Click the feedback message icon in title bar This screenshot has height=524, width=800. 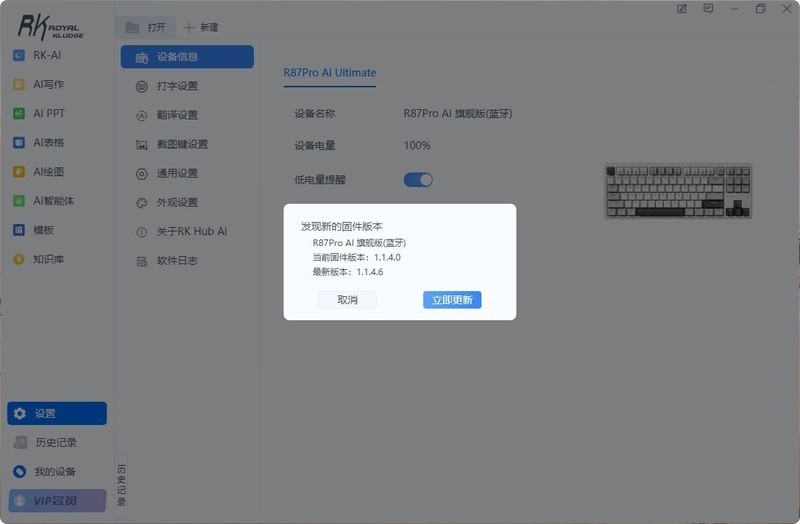click(708, 9)
